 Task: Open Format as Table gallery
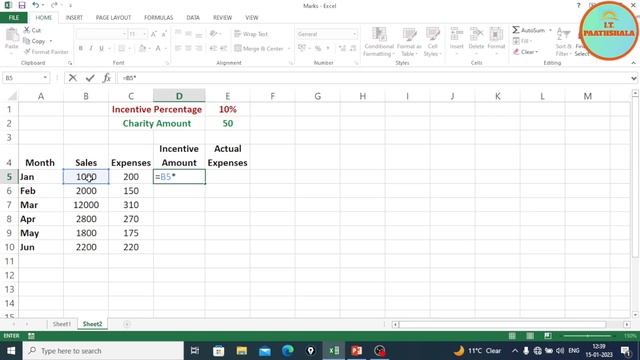tap(409, 42)
